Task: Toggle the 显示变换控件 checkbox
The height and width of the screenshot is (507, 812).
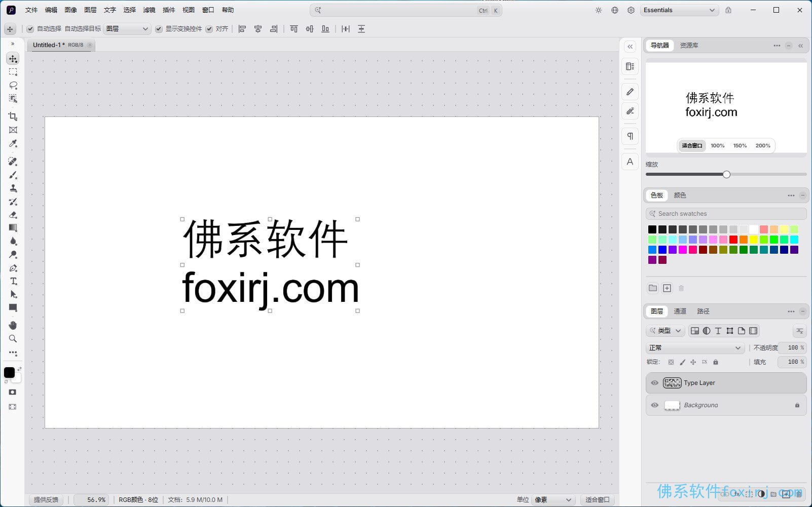Action: pos(159,29)
